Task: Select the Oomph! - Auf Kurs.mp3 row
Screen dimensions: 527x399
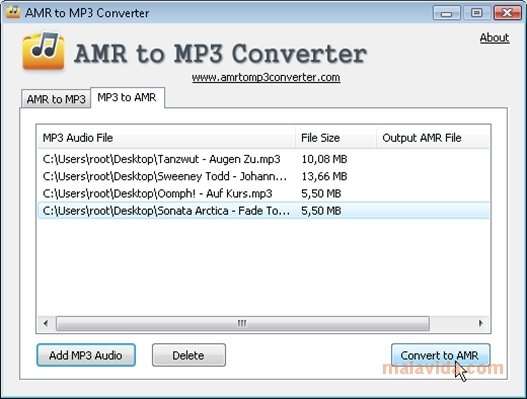Action: pos(263,193)
